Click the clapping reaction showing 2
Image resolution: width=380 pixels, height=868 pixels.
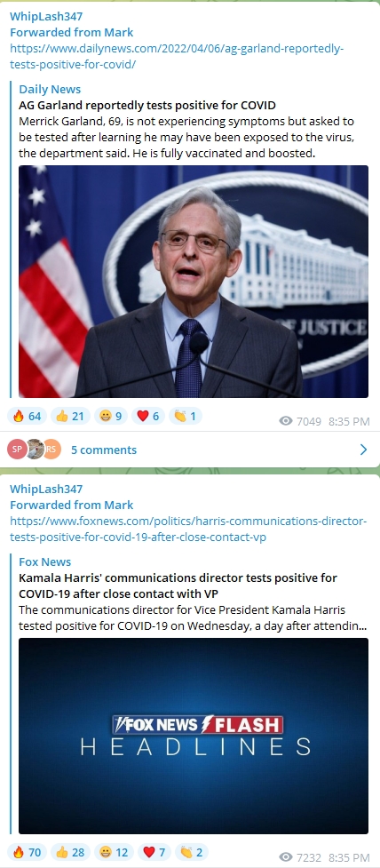[192, 852]
